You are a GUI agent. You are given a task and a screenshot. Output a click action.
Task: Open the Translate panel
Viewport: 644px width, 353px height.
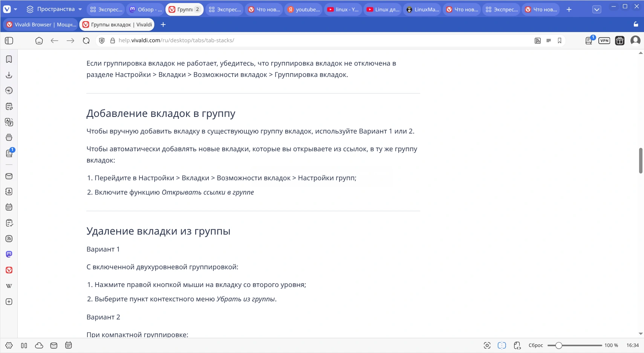click(9, 122)
